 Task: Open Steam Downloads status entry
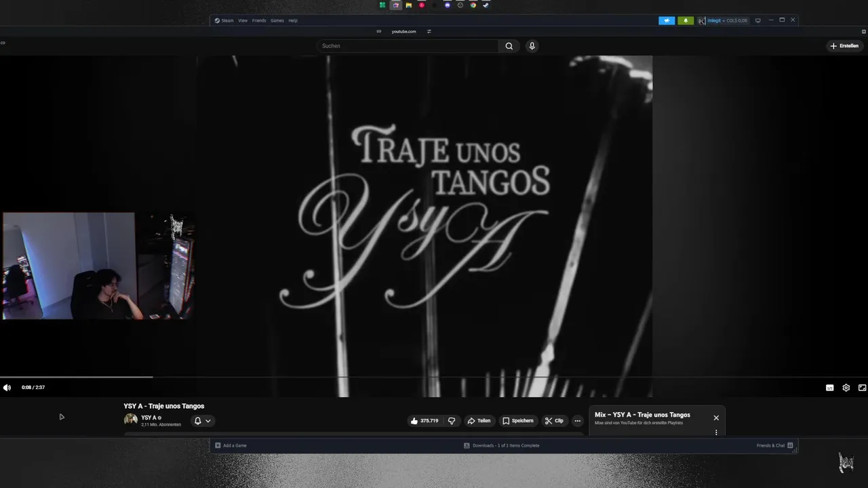(502, 445)
